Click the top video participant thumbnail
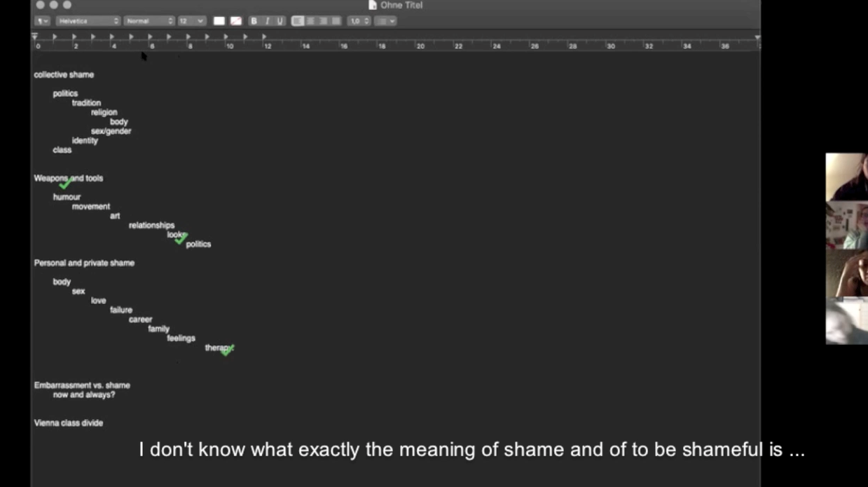The width and height of the screenshot is (868, 487). (x=846, y=177)
